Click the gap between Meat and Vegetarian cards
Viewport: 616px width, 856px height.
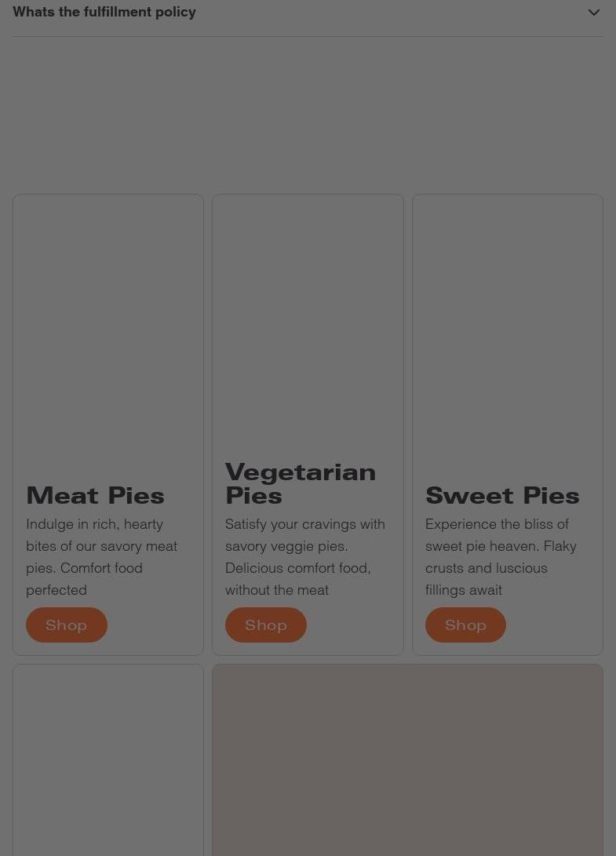click(x=208, y=424)
